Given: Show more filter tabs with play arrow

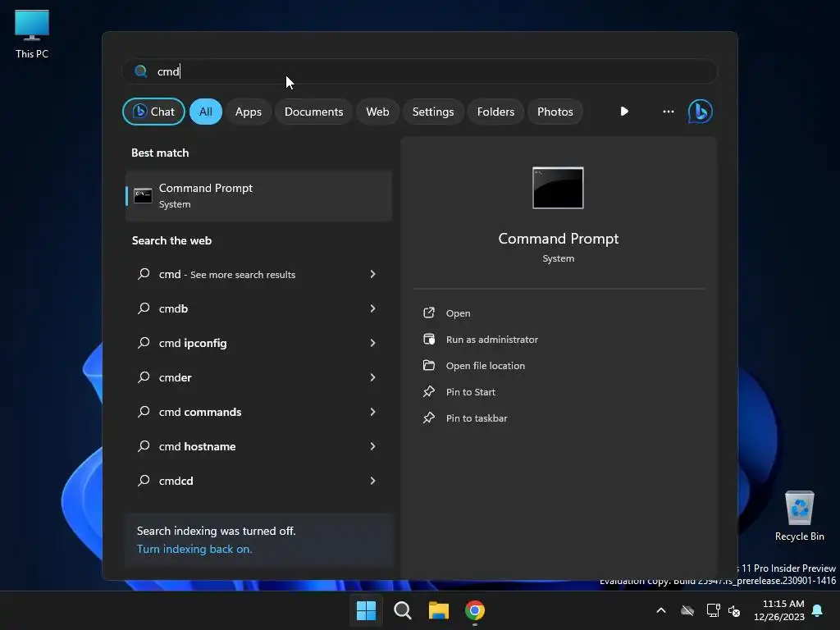Looking at the screenshot, I should coord(624,112).
